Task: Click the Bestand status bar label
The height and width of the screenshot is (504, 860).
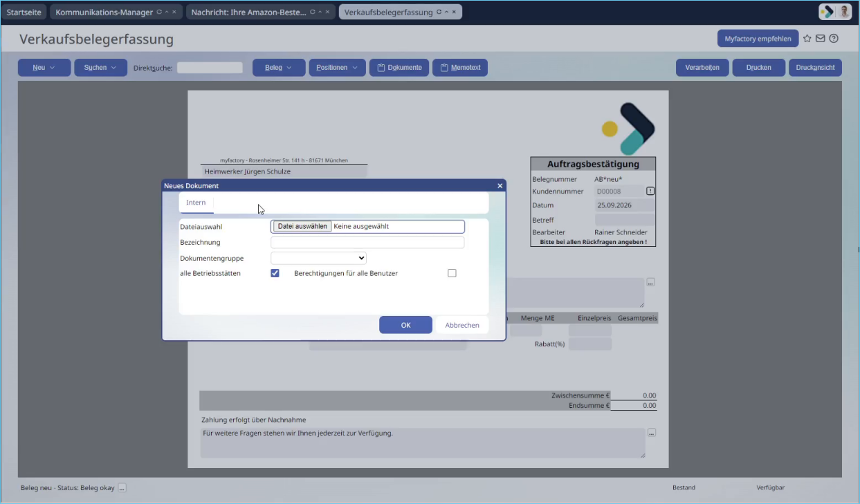Action: pyautogui.click(x=684, y=487)
